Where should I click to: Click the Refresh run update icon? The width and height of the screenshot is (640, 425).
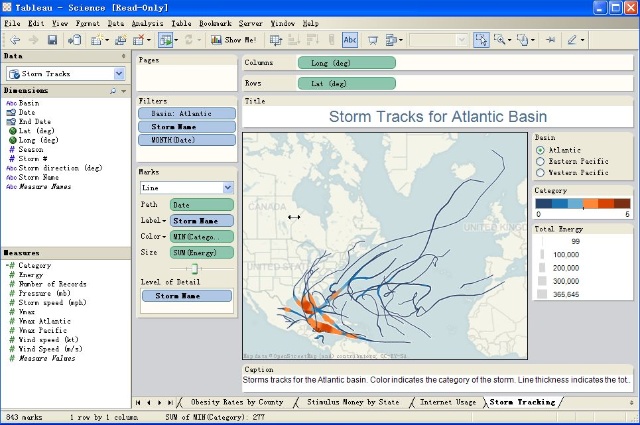(x=189, y=40)
